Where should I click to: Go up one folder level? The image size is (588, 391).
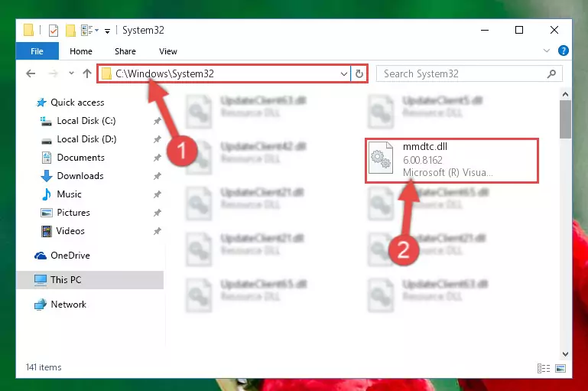click(x=87, y=73)
